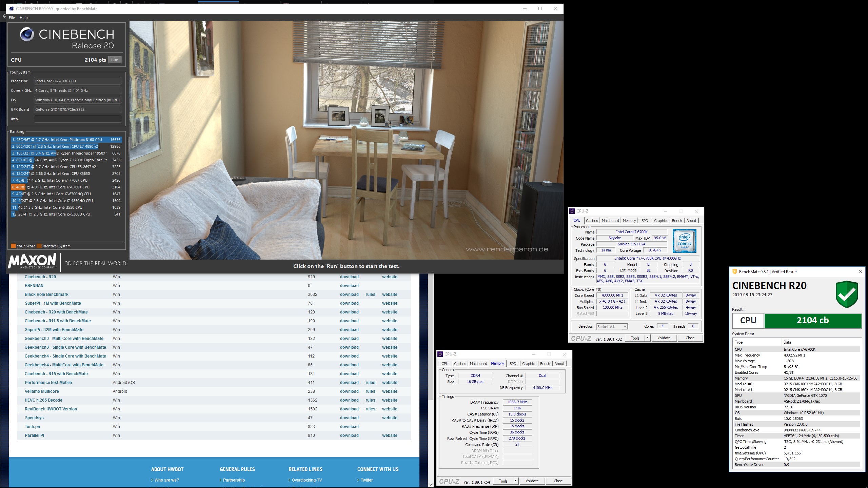Image resolution: width=868 pixels, height=488 pixels.
Task: Click the Who are we? footer link
Action: (x=167, y=480)
